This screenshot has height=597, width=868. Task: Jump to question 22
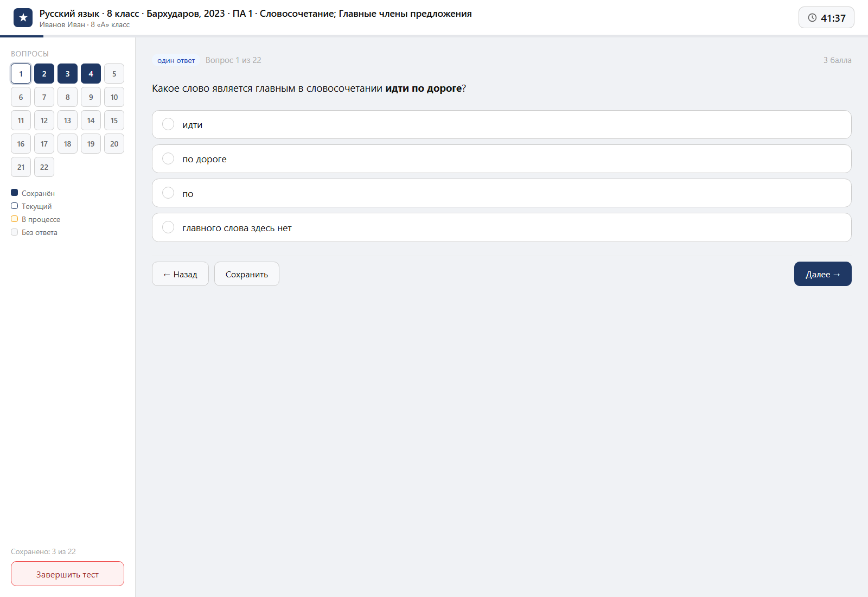[x=44, y=167]
